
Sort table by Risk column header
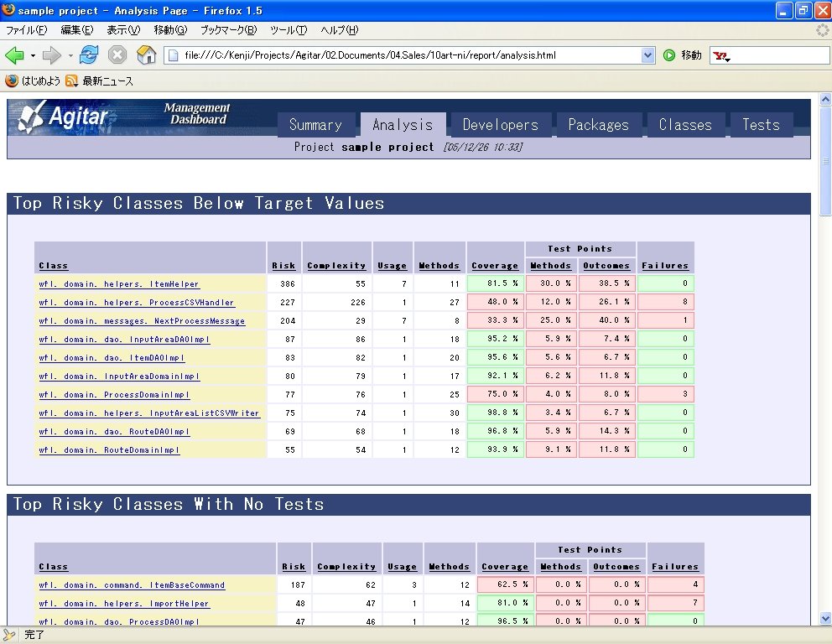[283, 266]
